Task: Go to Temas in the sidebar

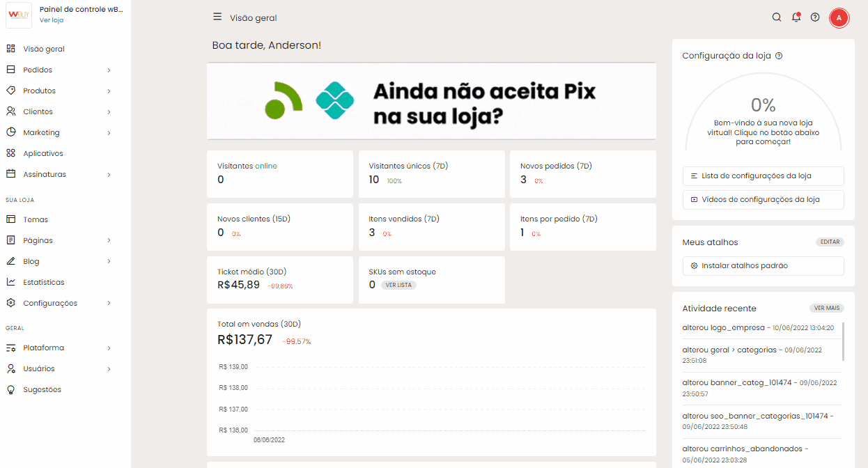Action: pos(36,219)
